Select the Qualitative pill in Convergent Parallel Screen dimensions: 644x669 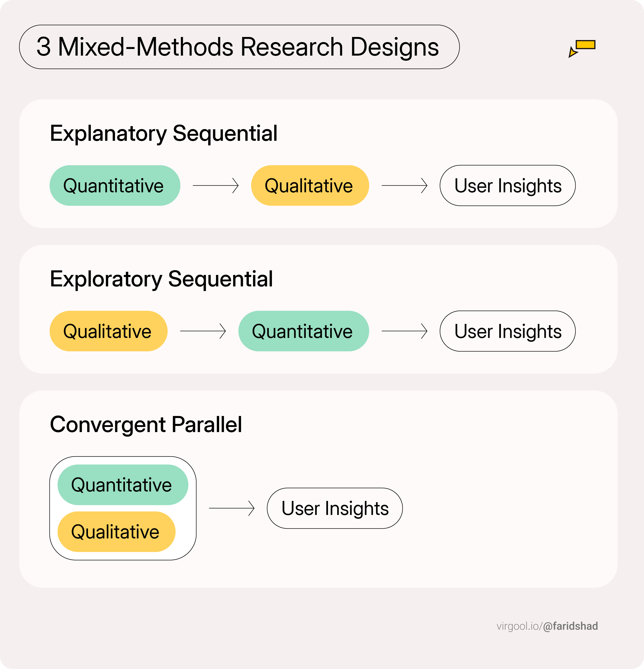116,532
